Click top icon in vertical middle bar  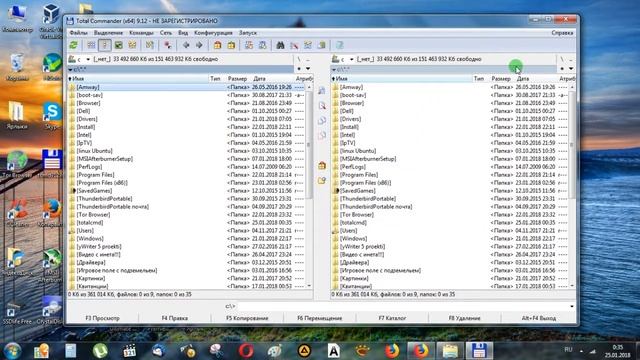(x=322, y=91)
